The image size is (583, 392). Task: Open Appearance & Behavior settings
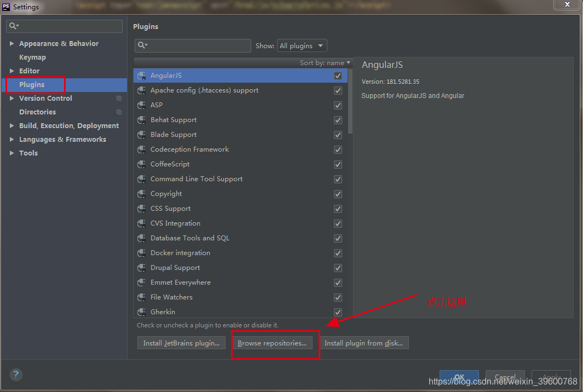coord(59,43)
